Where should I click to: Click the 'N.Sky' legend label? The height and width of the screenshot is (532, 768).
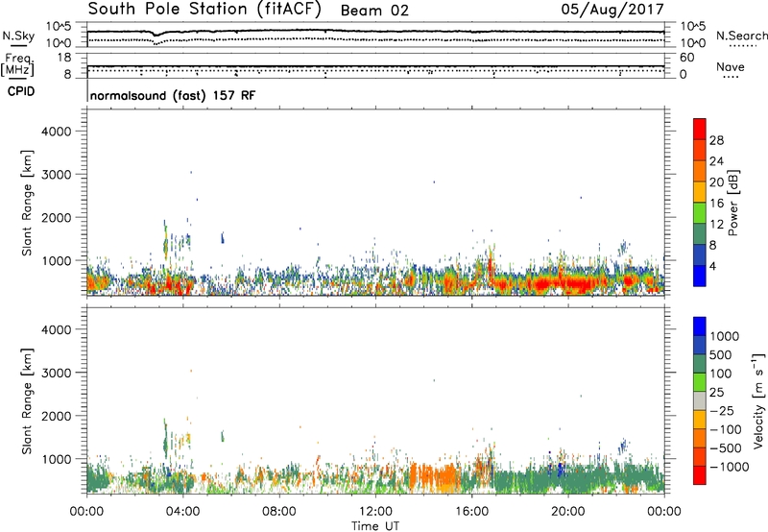pyautogui.click(x=18, y=36)
